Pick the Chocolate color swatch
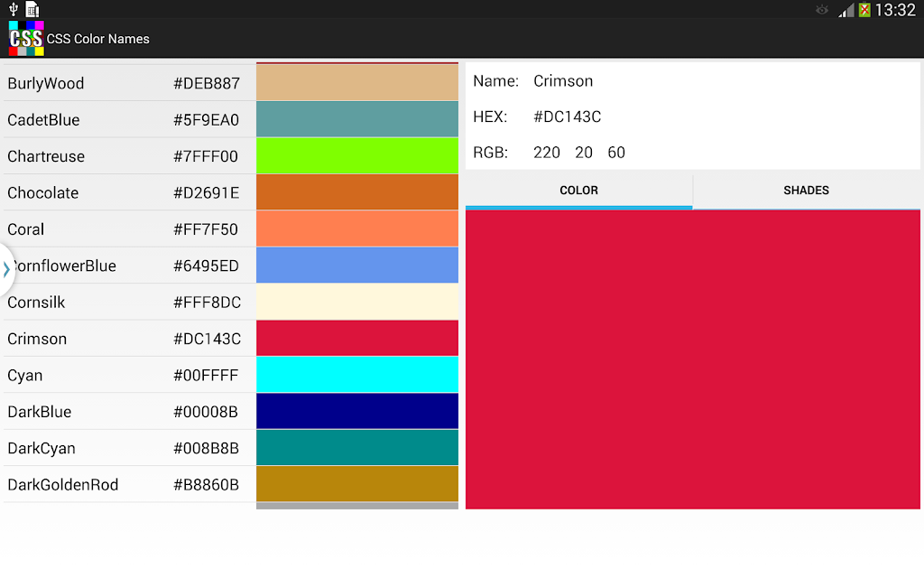This screenshot has width=924, height=578. (x=357, y=192)
